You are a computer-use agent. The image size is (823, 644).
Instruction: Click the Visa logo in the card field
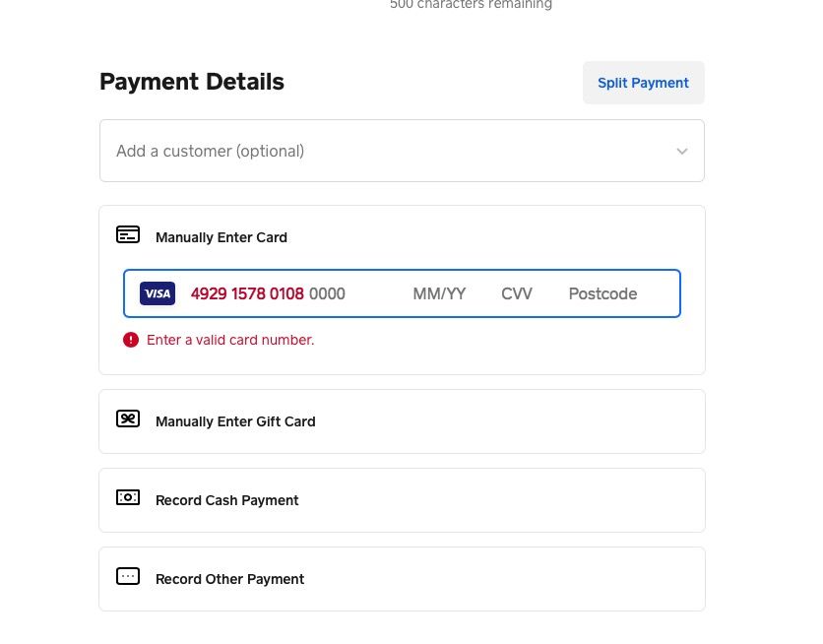[x=158, y=293]
